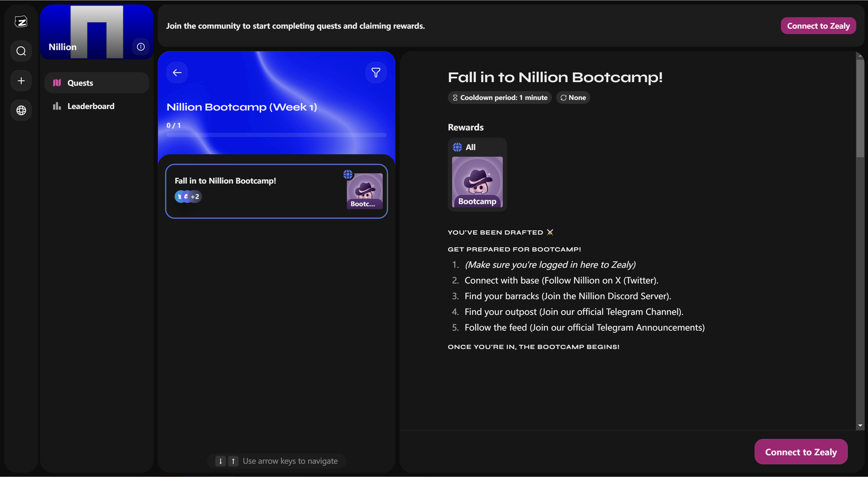Screen dimensions: 868x477
Task: Click the main Fall in to Nillion Bootcamp! heading
Action: tap(555, 78)
